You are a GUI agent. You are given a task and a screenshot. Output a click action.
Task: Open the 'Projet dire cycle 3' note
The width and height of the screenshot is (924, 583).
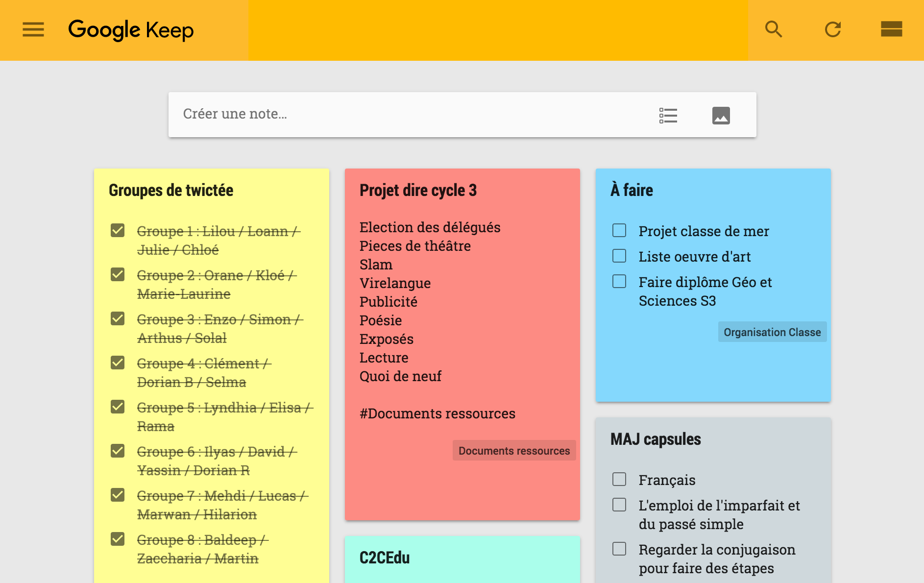418,190
